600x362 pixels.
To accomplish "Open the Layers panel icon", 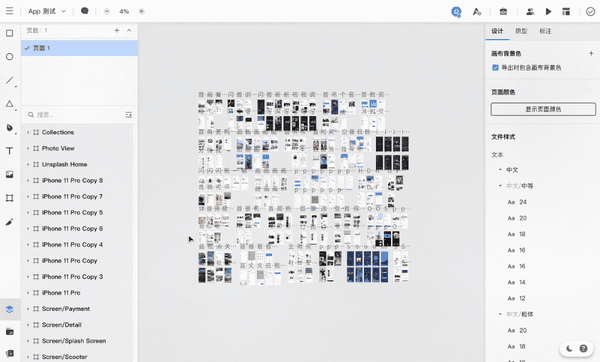I will pos(10,309).
